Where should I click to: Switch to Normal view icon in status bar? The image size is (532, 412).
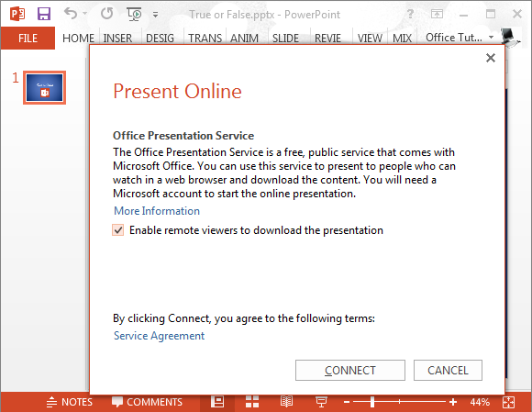(217, 402)
